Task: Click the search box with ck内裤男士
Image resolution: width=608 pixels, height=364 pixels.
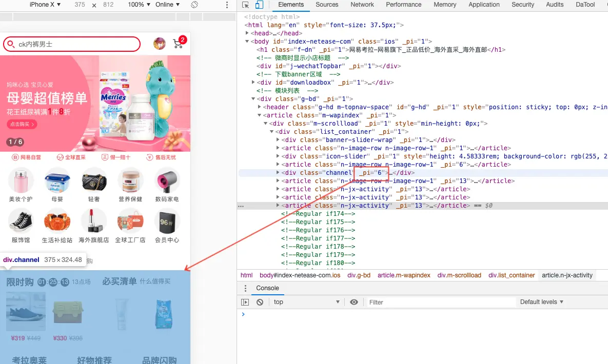Action: tap(72, 44)
